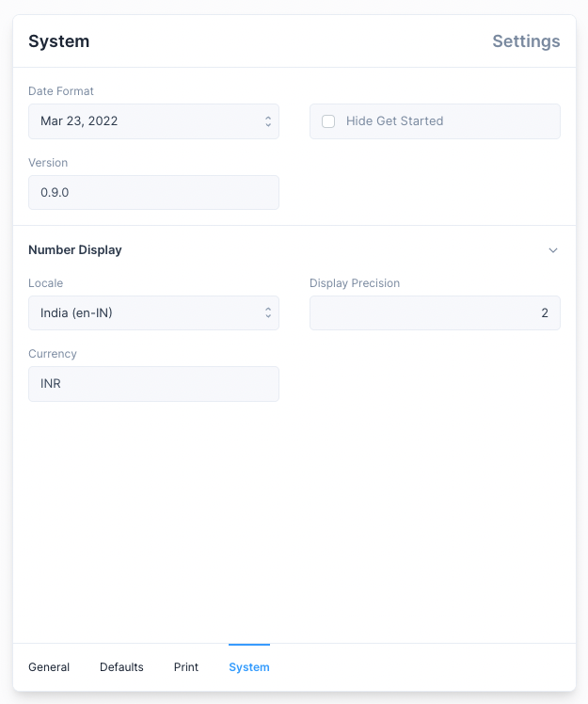
Task: Open the Defaults tab
Action: [x=121, y=667]
